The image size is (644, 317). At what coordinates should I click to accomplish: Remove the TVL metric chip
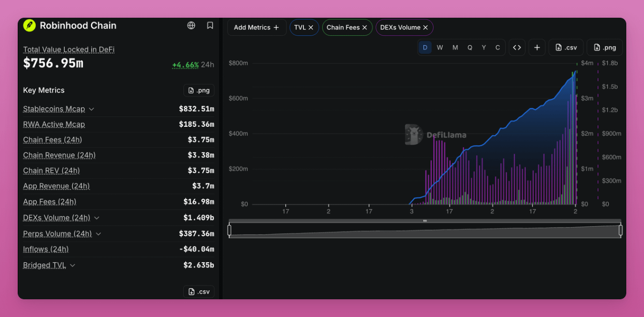pyautogui.click(x=311, y=27)
